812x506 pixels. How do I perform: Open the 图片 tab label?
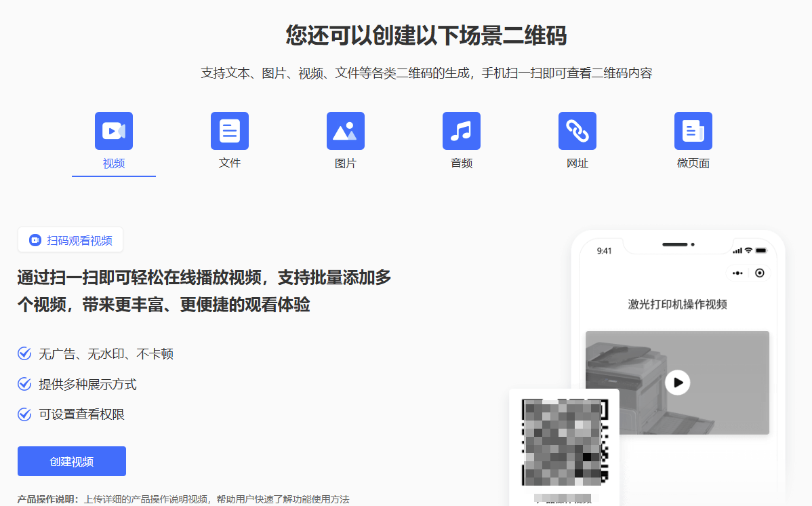coord(346,163)
